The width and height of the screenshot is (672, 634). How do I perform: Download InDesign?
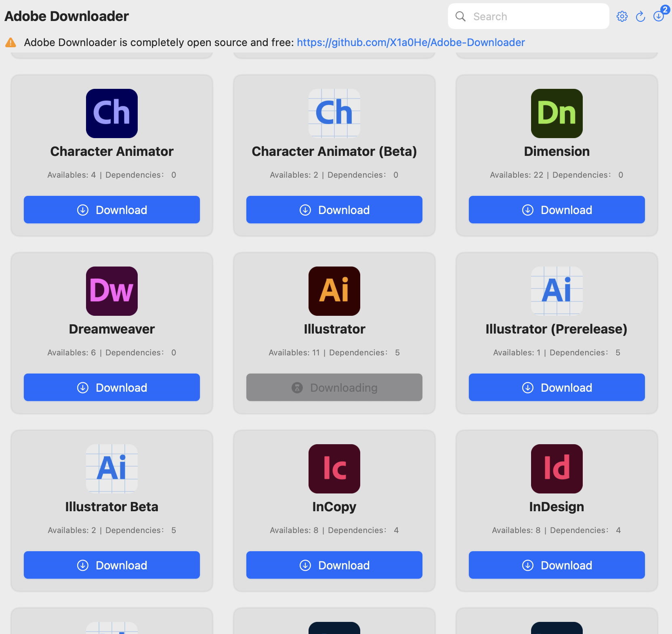pos(556,565)
